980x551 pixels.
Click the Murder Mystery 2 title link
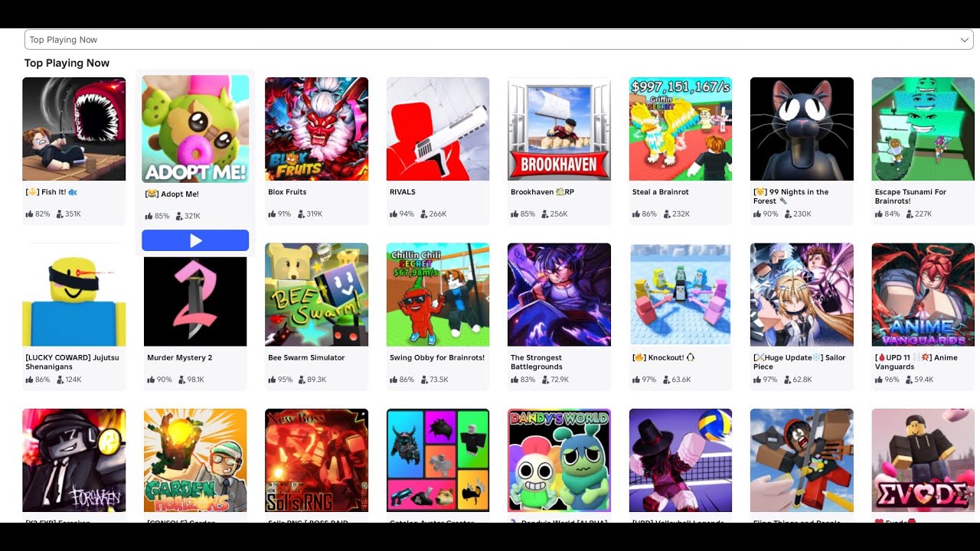[180, 357]
